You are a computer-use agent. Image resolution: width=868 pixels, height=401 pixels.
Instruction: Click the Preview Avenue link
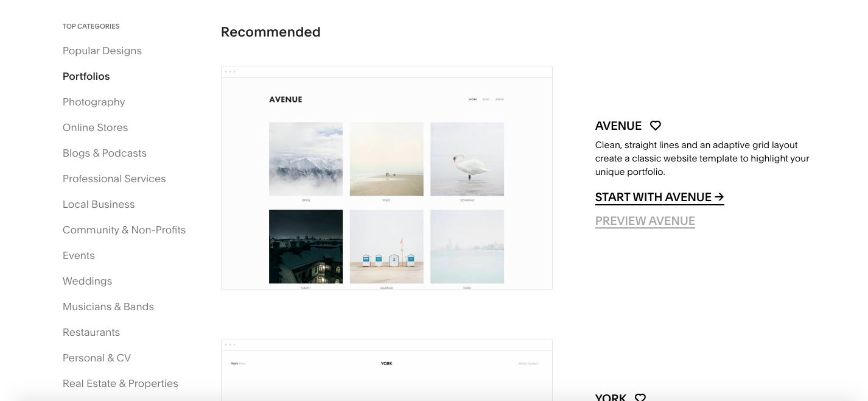coord(645,221)
